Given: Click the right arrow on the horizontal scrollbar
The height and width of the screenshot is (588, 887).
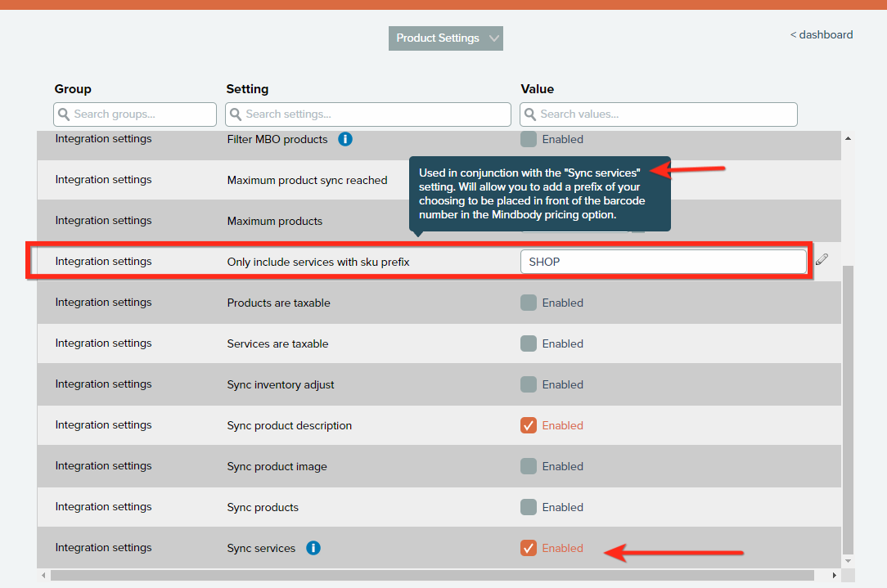Looking at the screenshot, I should pos(834,576).
